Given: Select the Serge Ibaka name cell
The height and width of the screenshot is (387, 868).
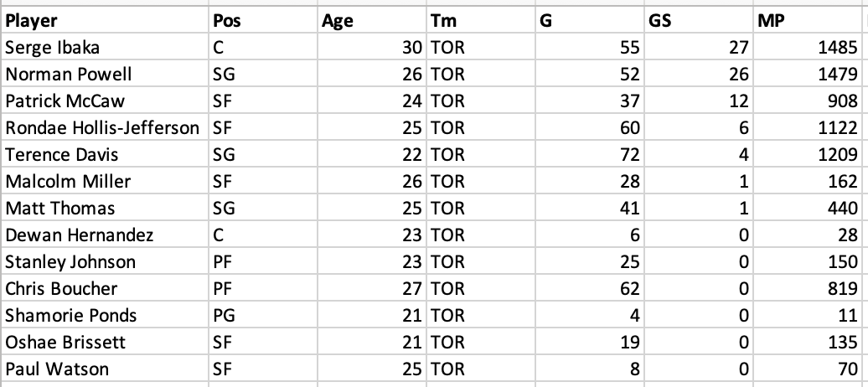Looking at the screenshot, I should pyautogui.click(x=105, y=47).
